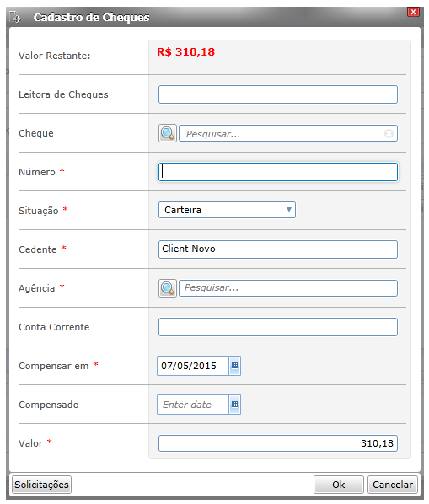Click the Cheque Pesquisar search field
The height and width of the screenshot is (504, 429).
tap(288, 133)
